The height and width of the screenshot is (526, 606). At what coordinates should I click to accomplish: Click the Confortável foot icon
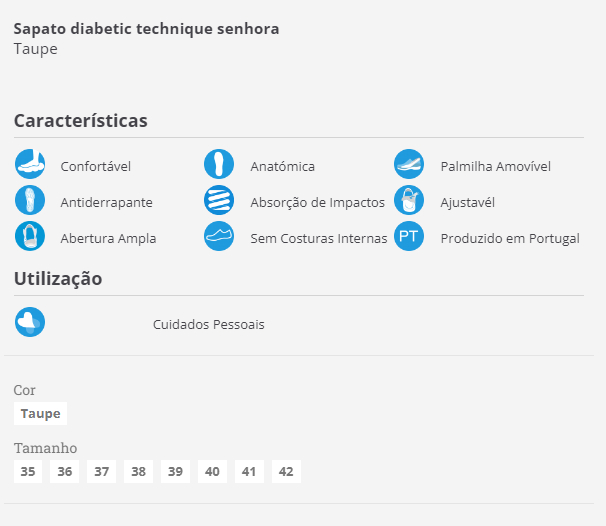tap(30, 164)
